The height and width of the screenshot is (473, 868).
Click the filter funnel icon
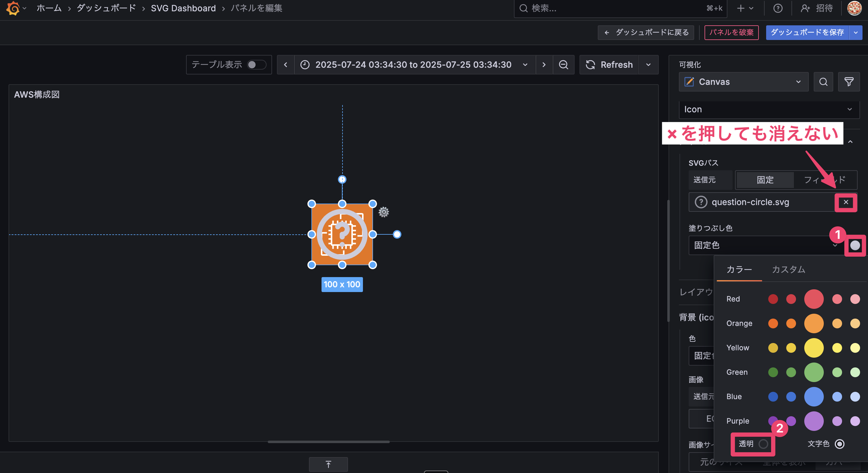point(849,81)
